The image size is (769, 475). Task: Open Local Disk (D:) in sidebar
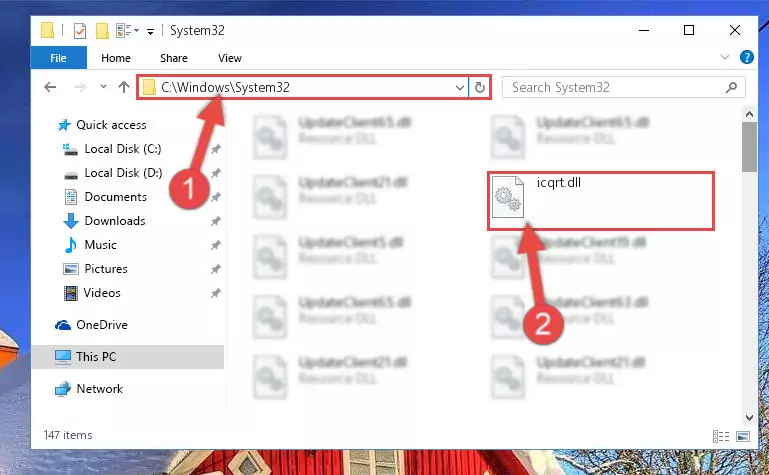click(x=123, y=173)
